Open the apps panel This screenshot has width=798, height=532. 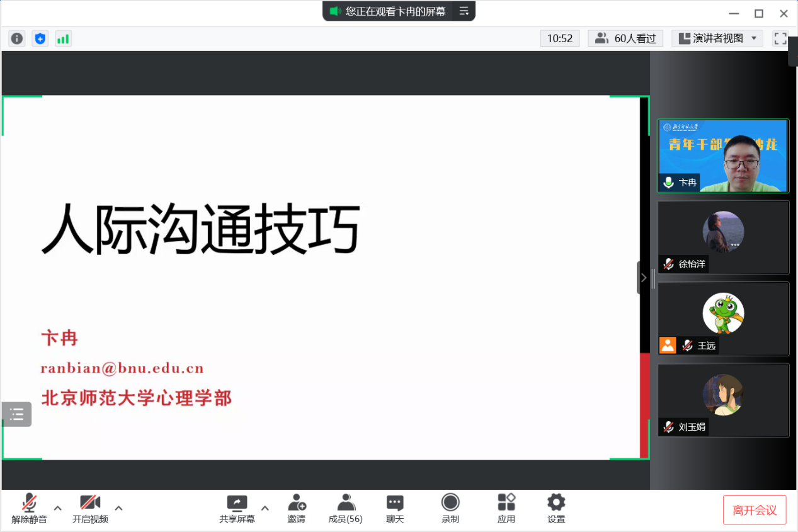point(506,509)
